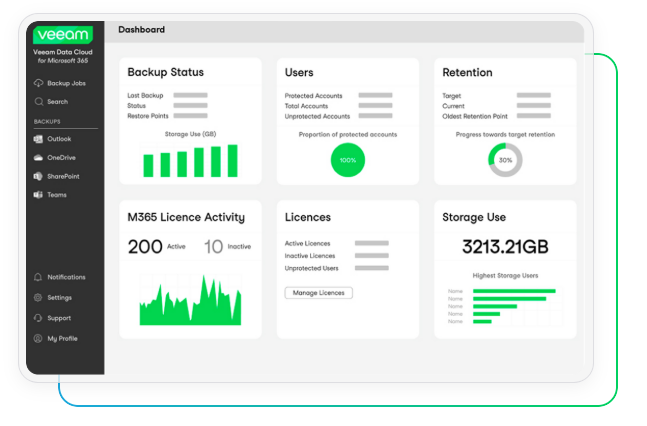
Task: Click the Backup Jobs cloud icon
Action: point(38,83)
